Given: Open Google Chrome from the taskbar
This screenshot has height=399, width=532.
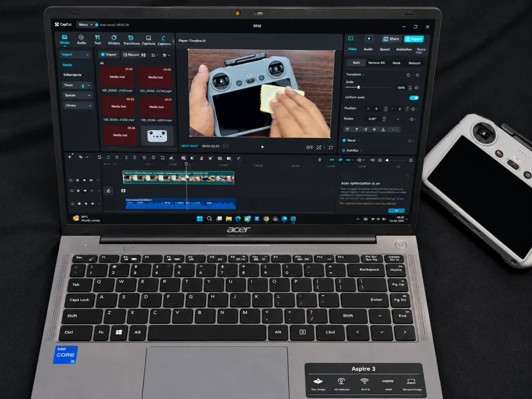Looking at the screenshot, I should coord(267,219).
